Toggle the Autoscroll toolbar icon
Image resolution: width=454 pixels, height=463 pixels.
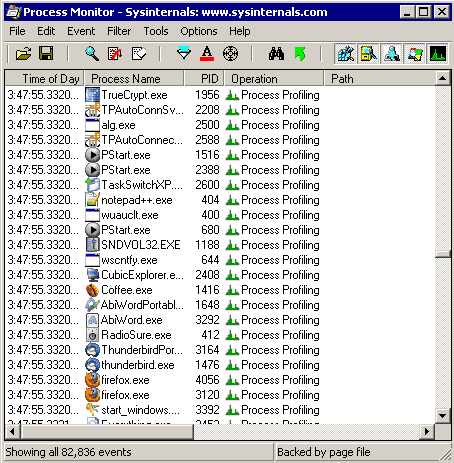pyautogui.click(x=115, y=54)
